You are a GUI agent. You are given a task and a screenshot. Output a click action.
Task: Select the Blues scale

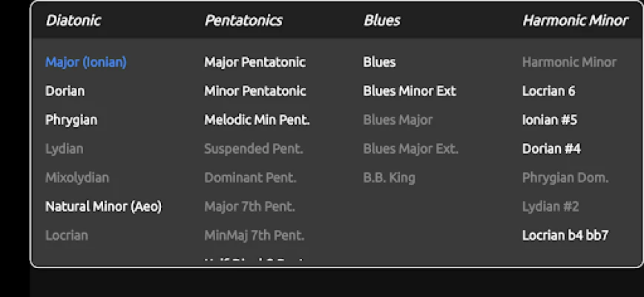tap(379, 62)
